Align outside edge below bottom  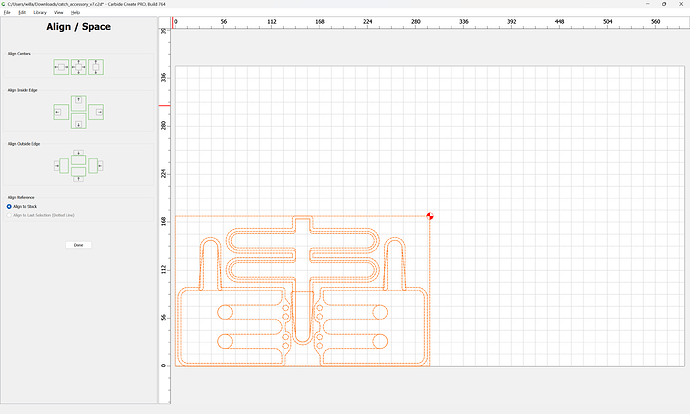78,174
